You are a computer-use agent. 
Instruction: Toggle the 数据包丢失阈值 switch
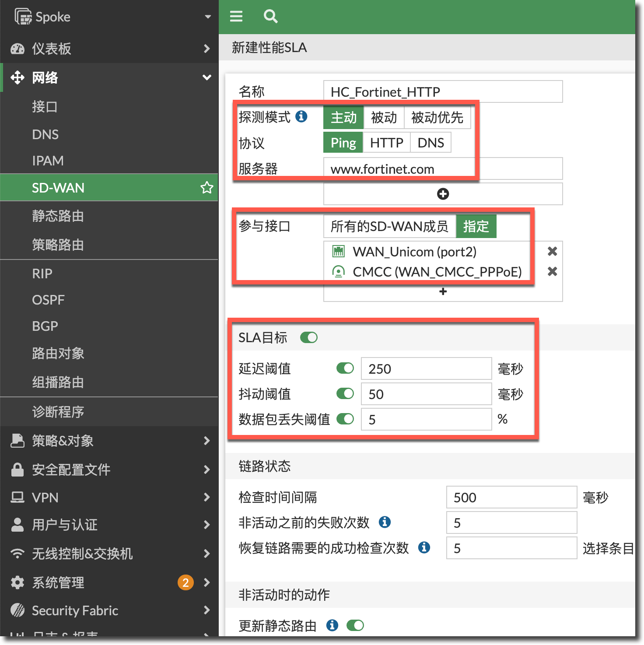345,419
